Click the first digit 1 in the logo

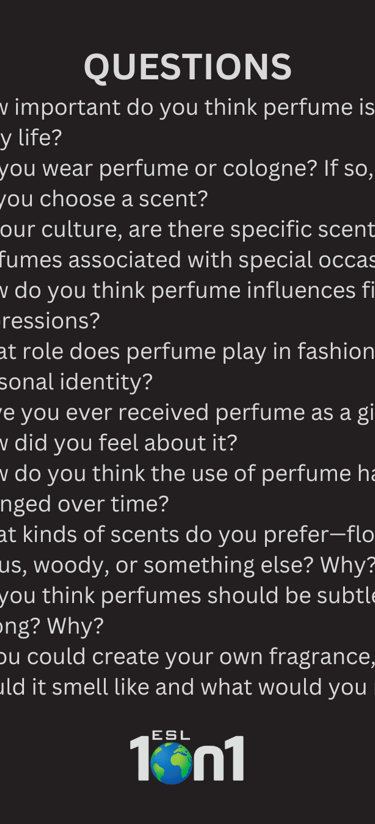tap(139, 758)
